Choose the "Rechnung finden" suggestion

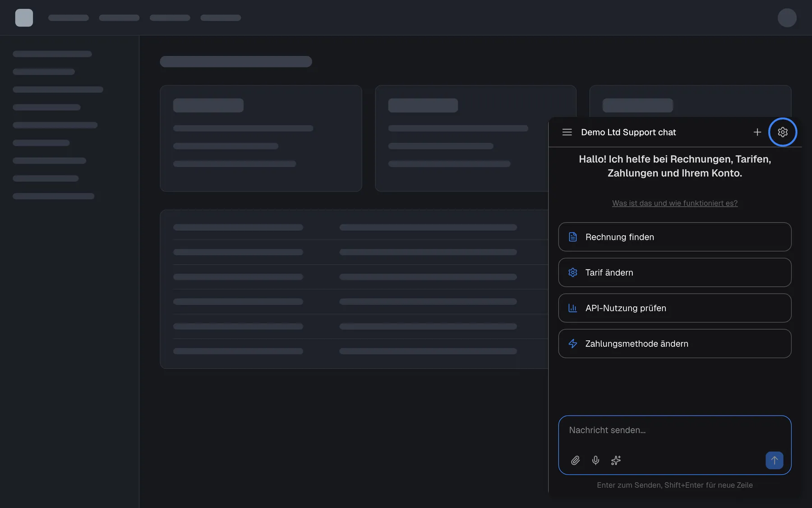click(675, 237)
